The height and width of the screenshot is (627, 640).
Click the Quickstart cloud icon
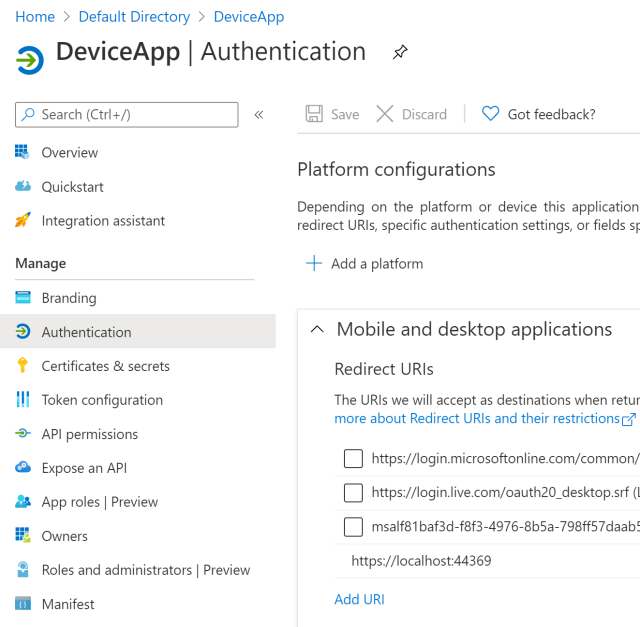23,187
